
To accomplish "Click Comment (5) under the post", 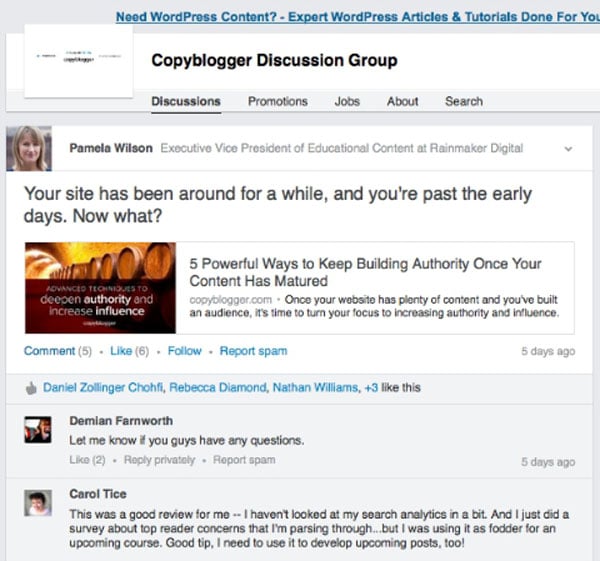I will (58, 351).
